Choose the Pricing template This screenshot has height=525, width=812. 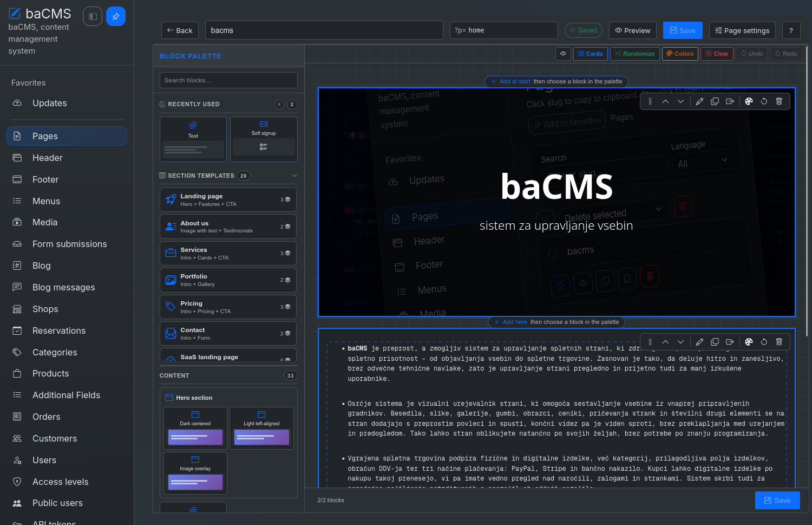(228, 307)
